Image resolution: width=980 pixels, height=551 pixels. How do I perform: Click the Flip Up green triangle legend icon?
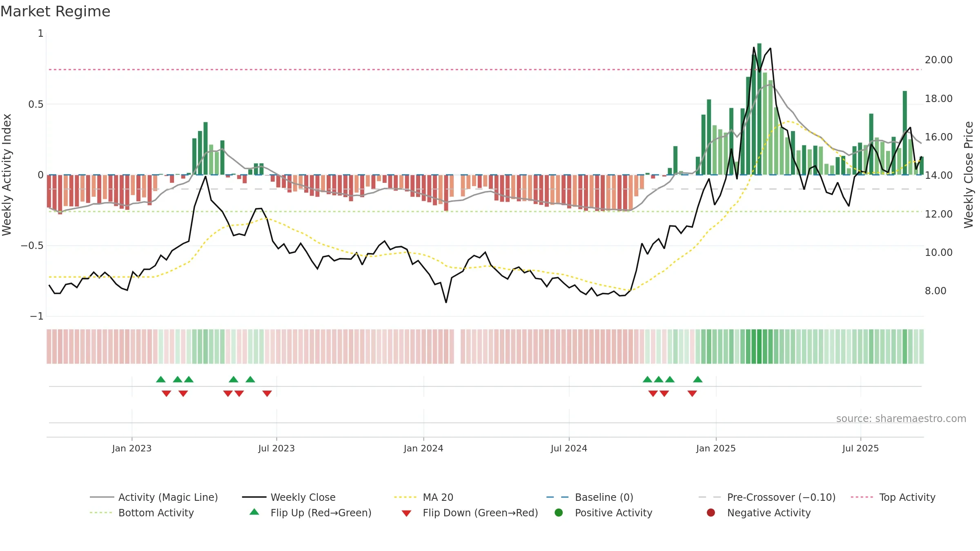254,512
